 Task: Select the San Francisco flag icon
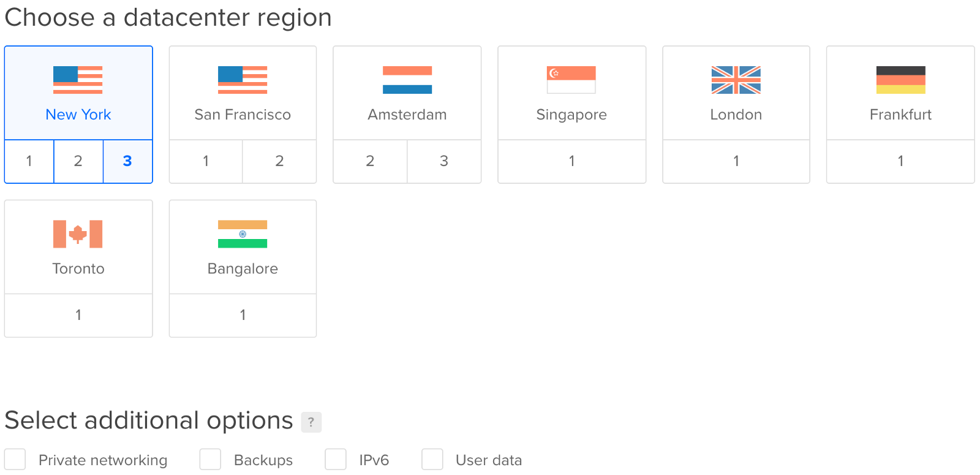243,80
